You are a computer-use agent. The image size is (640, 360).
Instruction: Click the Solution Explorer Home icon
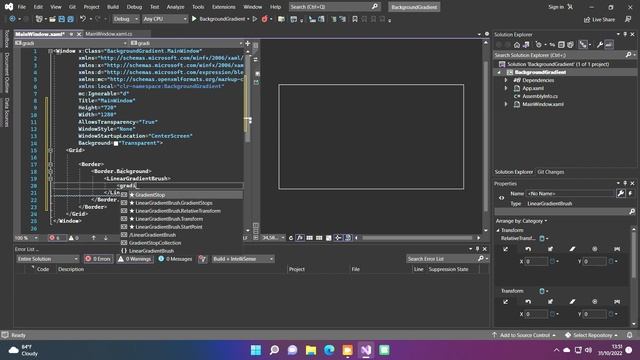517,45
